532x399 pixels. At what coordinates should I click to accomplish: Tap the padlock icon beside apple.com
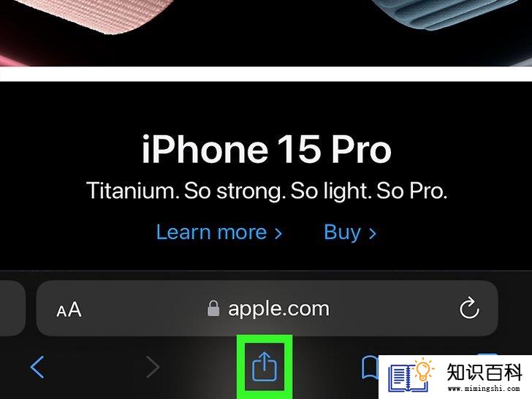(x=213, y=308)
